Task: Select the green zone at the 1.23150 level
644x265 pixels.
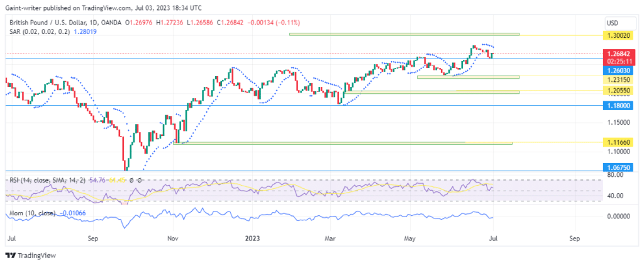Action: (468, 77)
